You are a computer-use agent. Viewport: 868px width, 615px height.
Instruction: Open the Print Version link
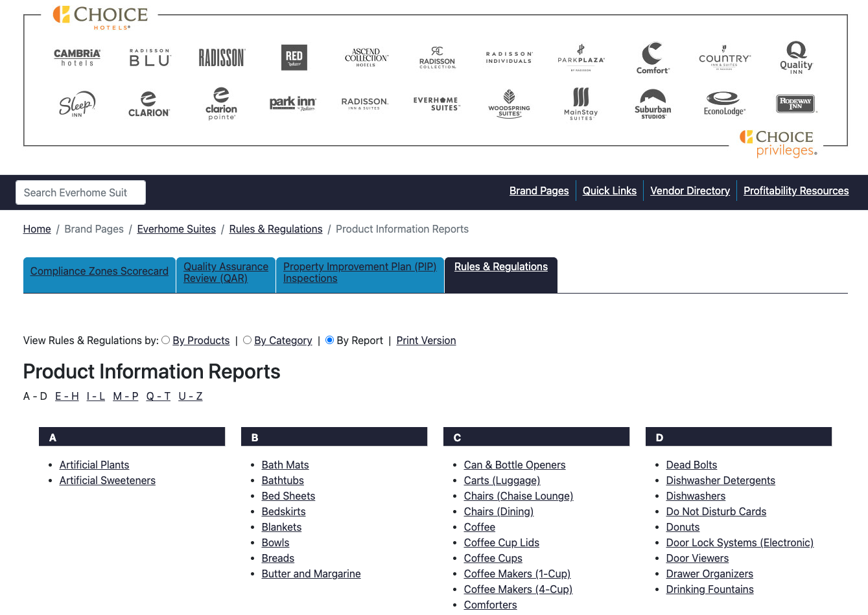[x=426, y=340]
